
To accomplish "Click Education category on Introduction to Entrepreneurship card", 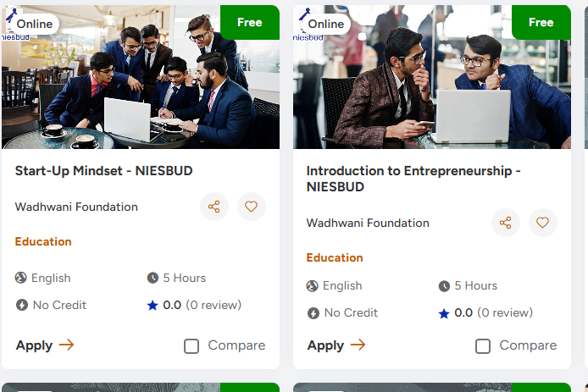I will [335, 257].
